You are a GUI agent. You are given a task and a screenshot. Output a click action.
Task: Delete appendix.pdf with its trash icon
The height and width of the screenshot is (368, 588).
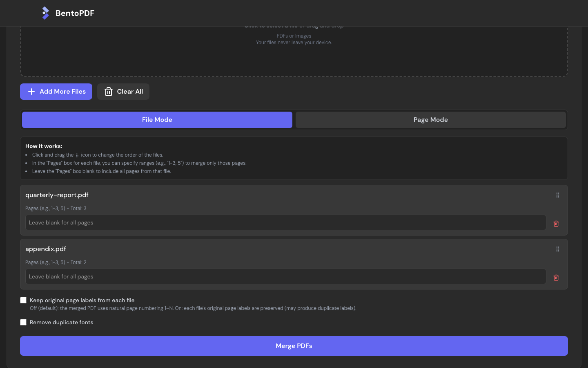click(556, 278)
